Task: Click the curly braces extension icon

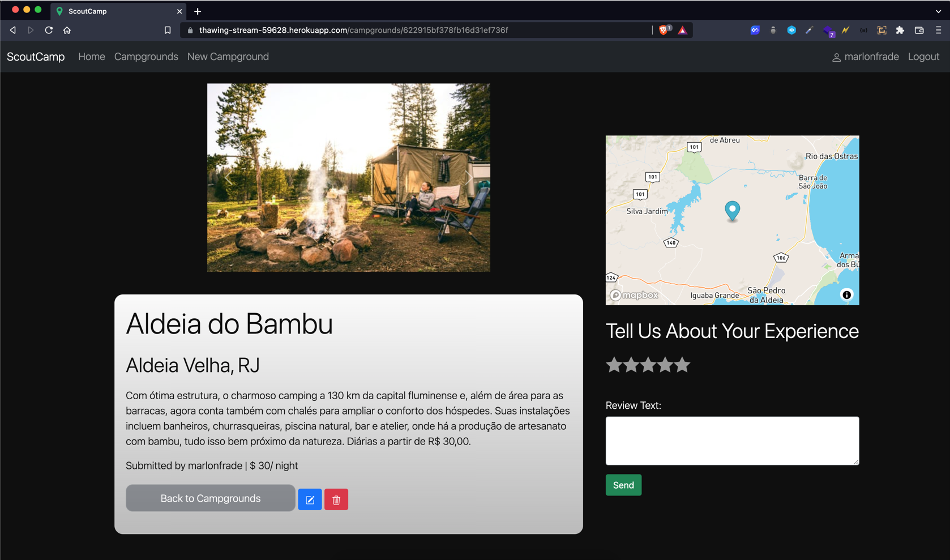Action: 863,30
